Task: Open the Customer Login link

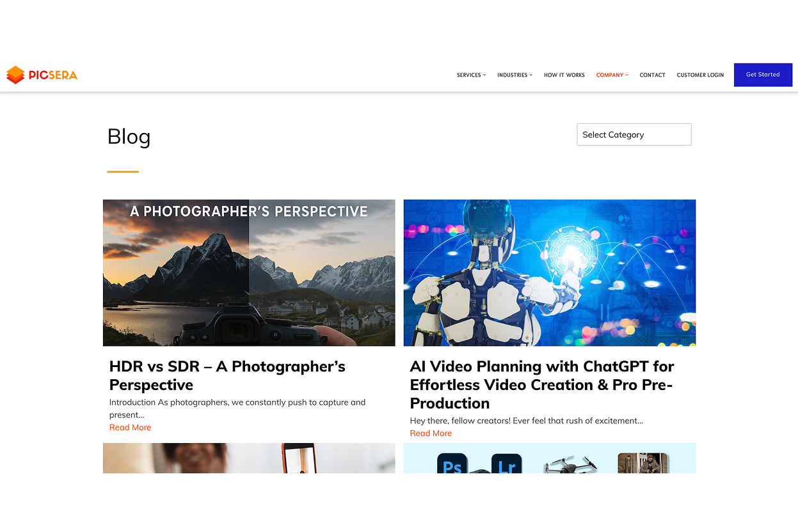Action: (x=700, y=75)
